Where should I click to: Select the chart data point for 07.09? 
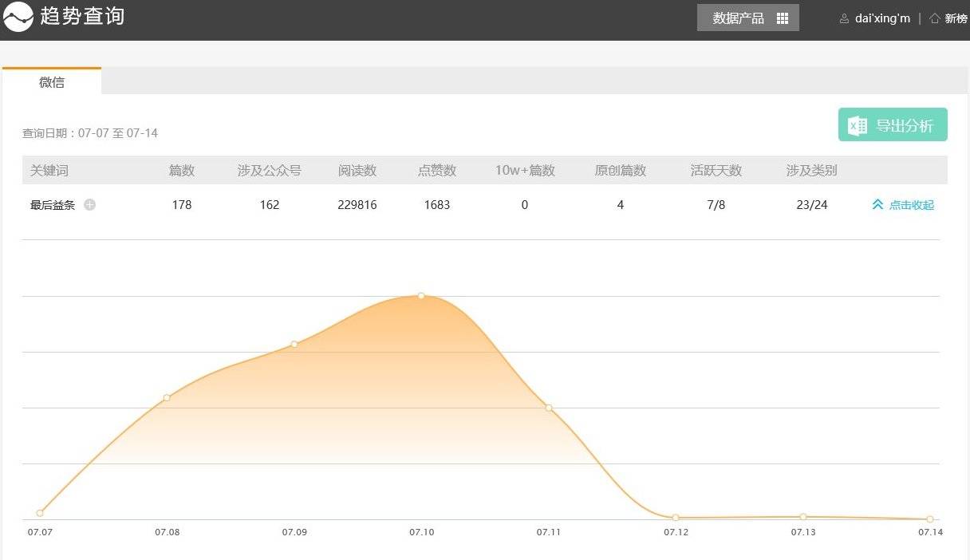coord(294,344)
